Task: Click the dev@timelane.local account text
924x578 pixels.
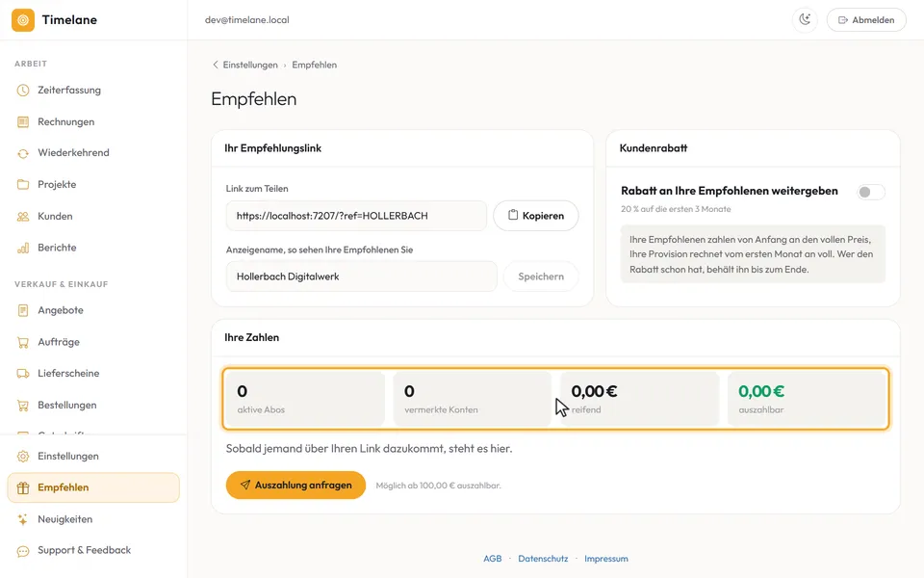Action: click(247, 20)
